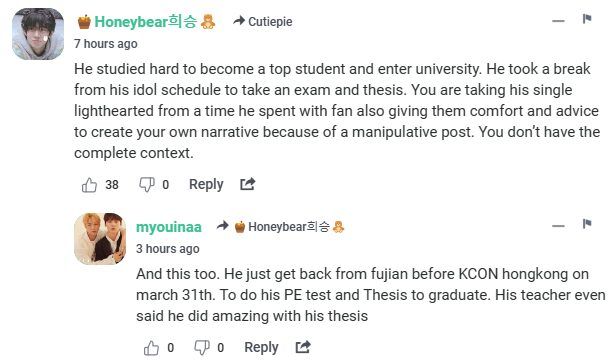
Task: Flag the myouinaa reply
Action: click(587, 224)
